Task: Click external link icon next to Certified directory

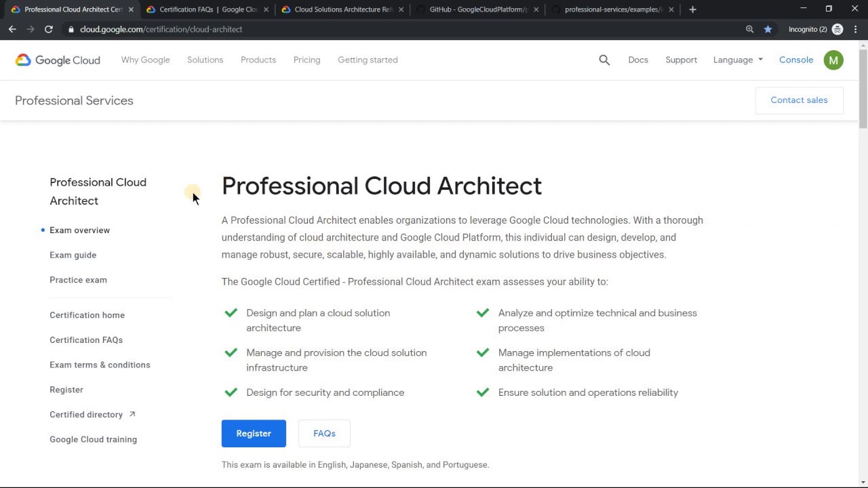Action: point(132,414)
